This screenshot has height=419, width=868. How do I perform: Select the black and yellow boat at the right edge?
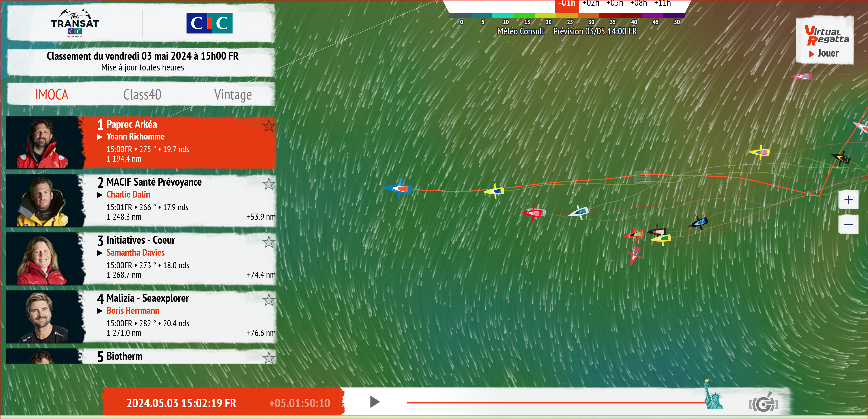[841, 158]
